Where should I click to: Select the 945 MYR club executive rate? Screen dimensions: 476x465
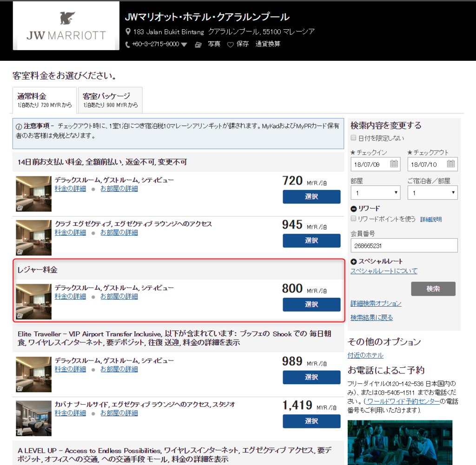pyautogui.click(x=311, y=241)
